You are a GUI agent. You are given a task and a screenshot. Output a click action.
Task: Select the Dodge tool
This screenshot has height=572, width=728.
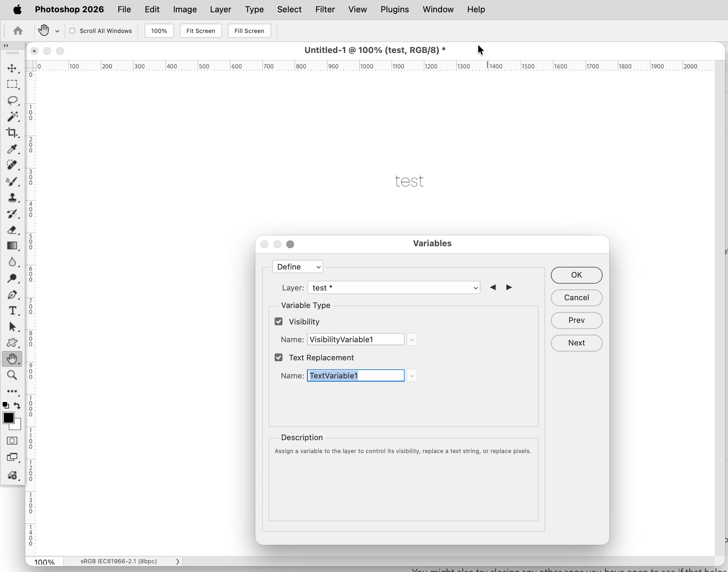point(12,278)
